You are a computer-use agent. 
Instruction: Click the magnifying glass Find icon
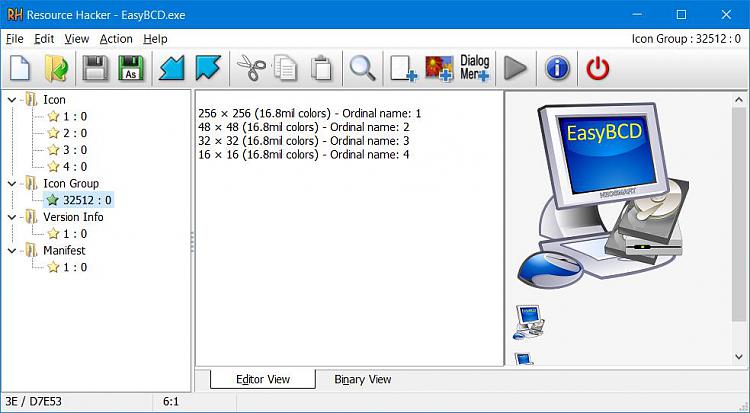pos(363,68)
